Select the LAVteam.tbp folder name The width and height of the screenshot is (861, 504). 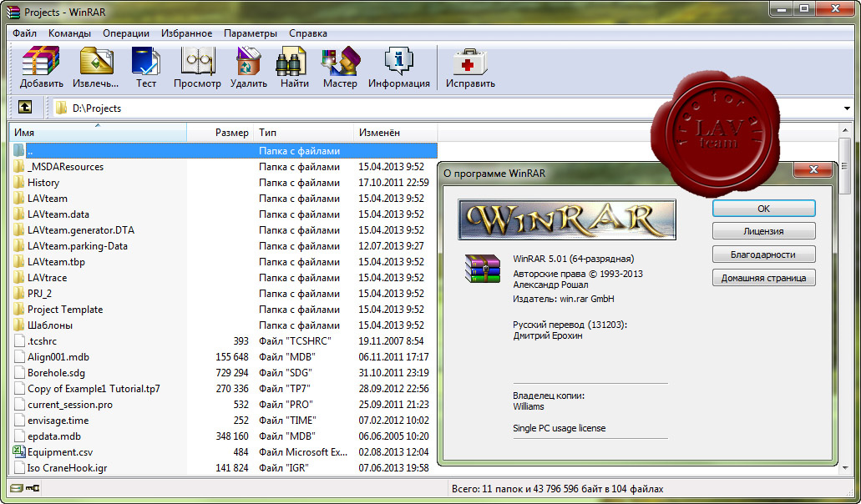coord(56,262)
